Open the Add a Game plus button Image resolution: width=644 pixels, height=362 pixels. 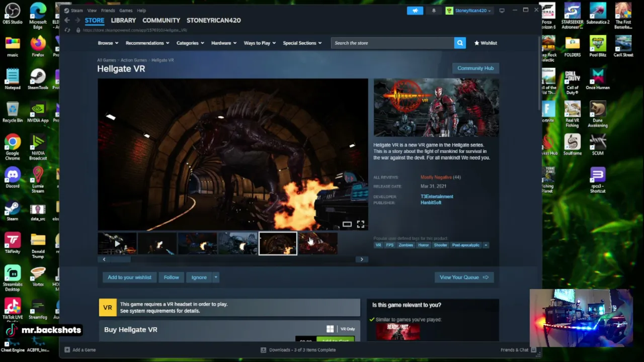coord(67,350)
